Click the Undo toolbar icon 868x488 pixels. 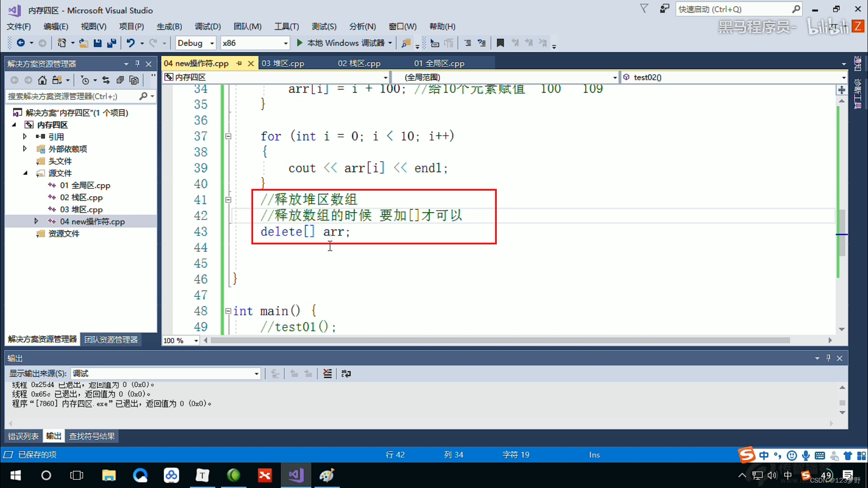coord(131,43)
